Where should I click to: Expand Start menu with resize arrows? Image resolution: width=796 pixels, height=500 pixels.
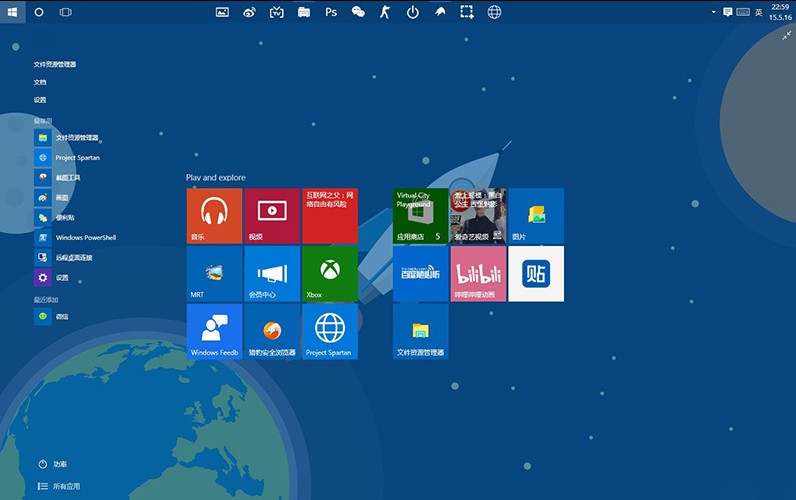[x=787, y=35]
